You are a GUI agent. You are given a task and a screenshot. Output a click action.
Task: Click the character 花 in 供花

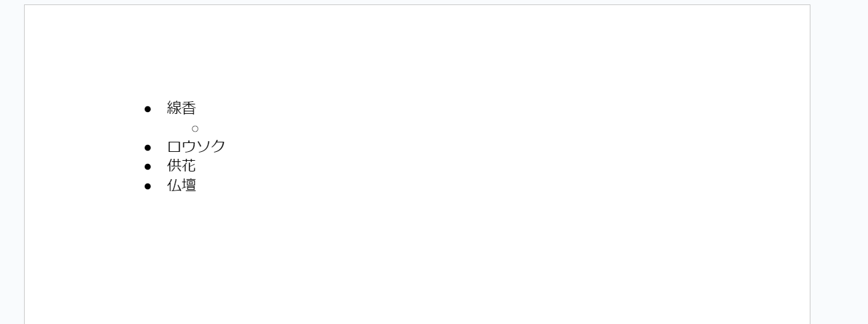[189, 166]
